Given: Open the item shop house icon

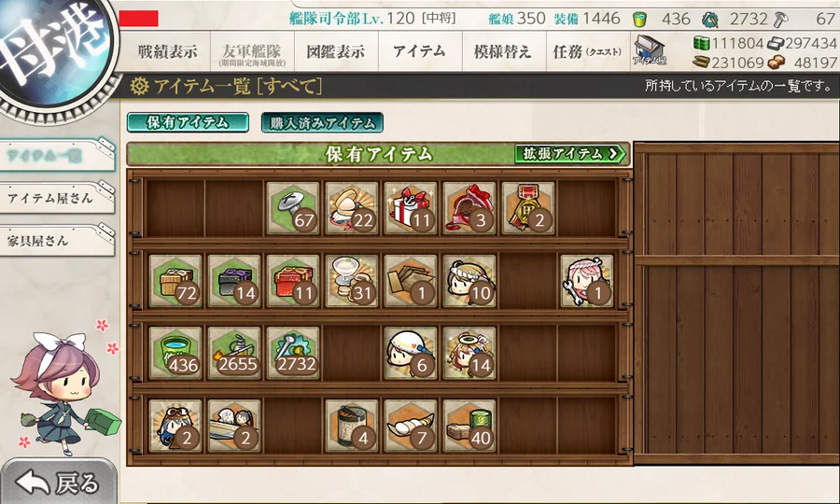Looking at the screenshot, I should pyautogui.click(x=649, y=50).
